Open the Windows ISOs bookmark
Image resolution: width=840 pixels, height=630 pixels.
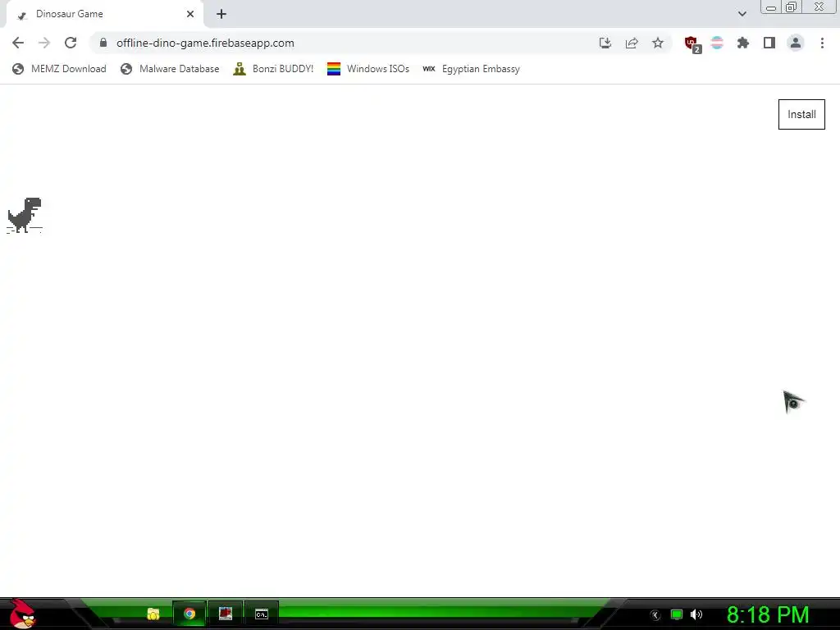tap(368, 69)
